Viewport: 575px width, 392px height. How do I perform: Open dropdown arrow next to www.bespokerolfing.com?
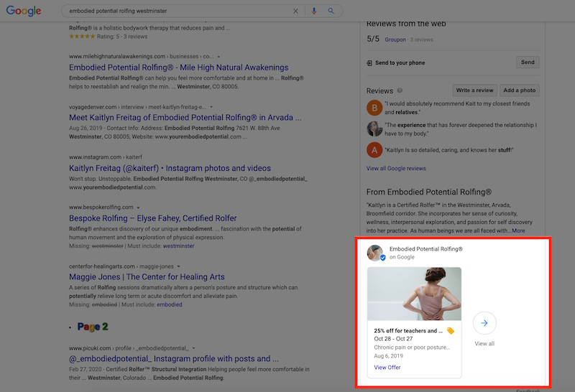[138, 207]
